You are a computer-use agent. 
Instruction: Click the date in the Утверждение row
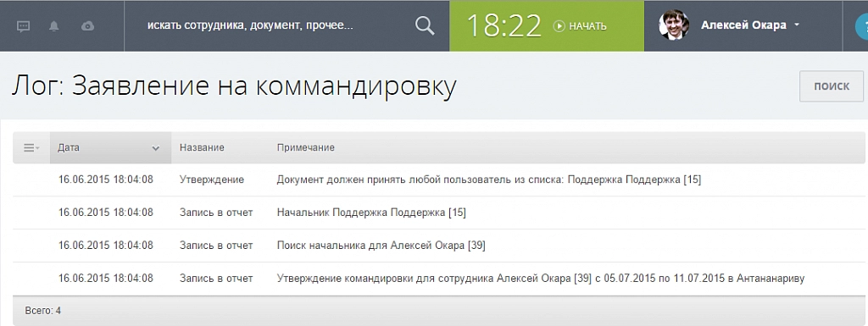(x=106, y=180)
